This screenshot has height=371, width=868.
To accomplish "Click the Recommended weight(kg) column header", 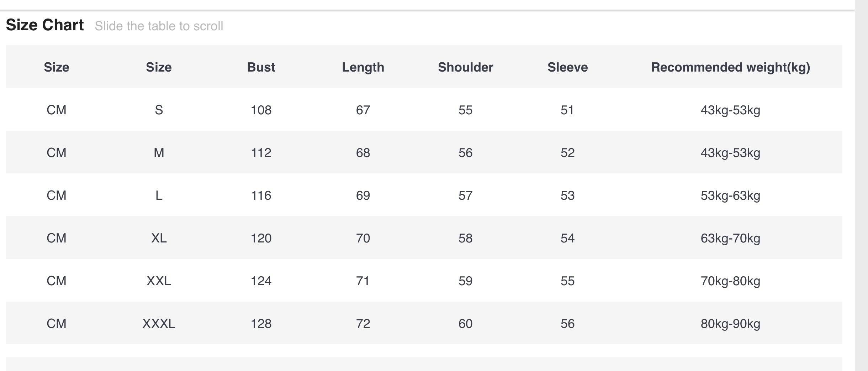I will tap(730, 67).
